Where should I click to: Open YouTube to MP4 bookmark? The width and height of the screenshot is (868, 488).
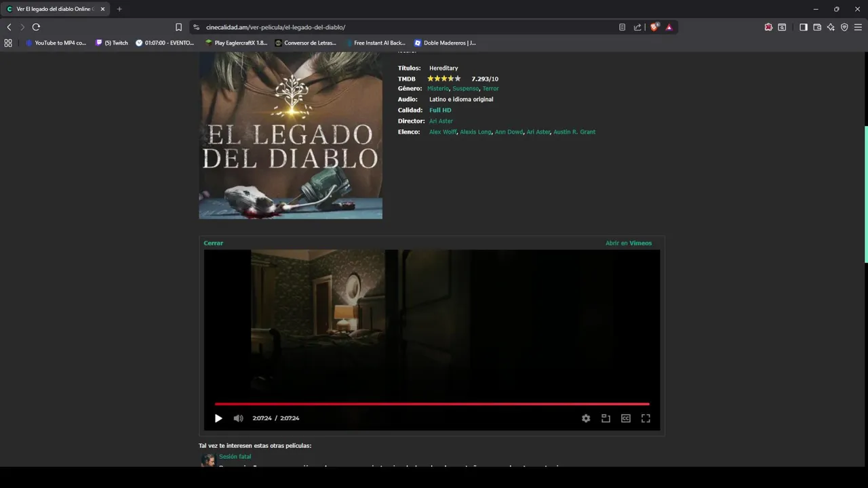[x=56, y=43]
